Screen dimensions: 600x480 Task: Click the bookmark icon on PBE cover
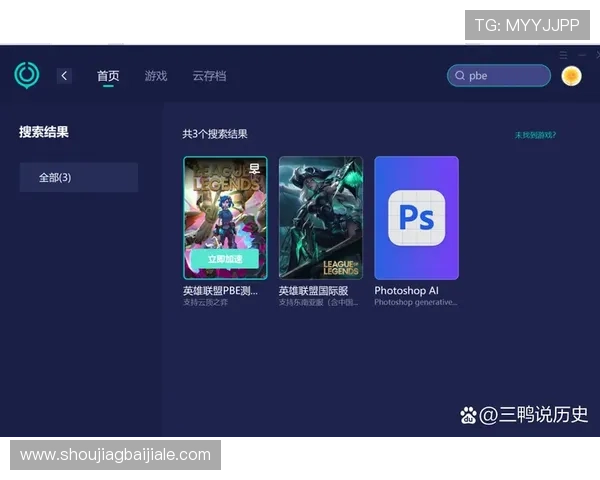click(254, 168)
